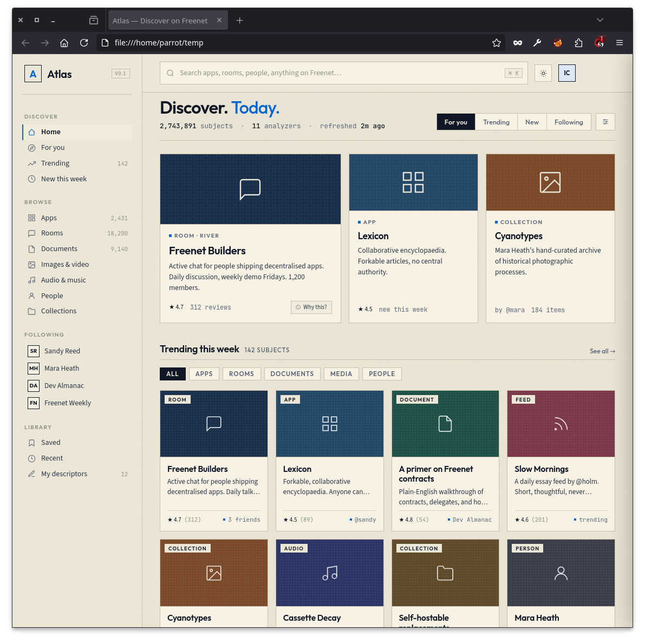Open New this week sidebar item

pyautogui.click(x=77, y=179)
